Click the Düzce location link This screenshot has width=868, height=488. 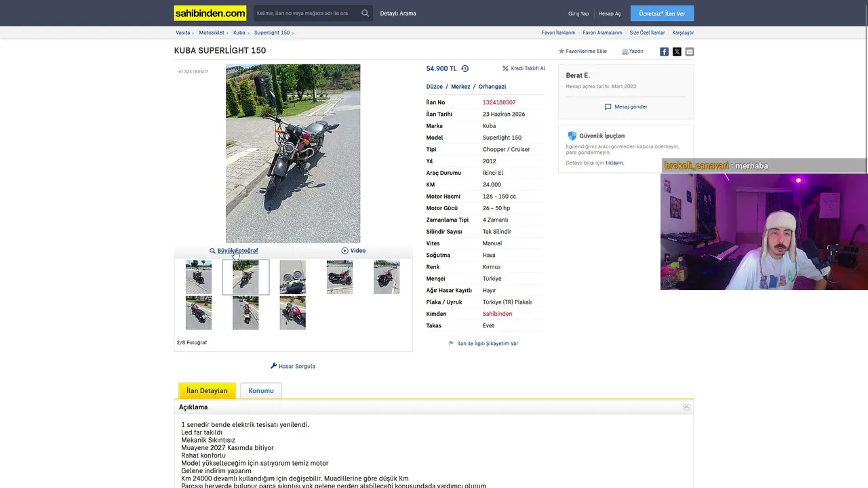434,87
